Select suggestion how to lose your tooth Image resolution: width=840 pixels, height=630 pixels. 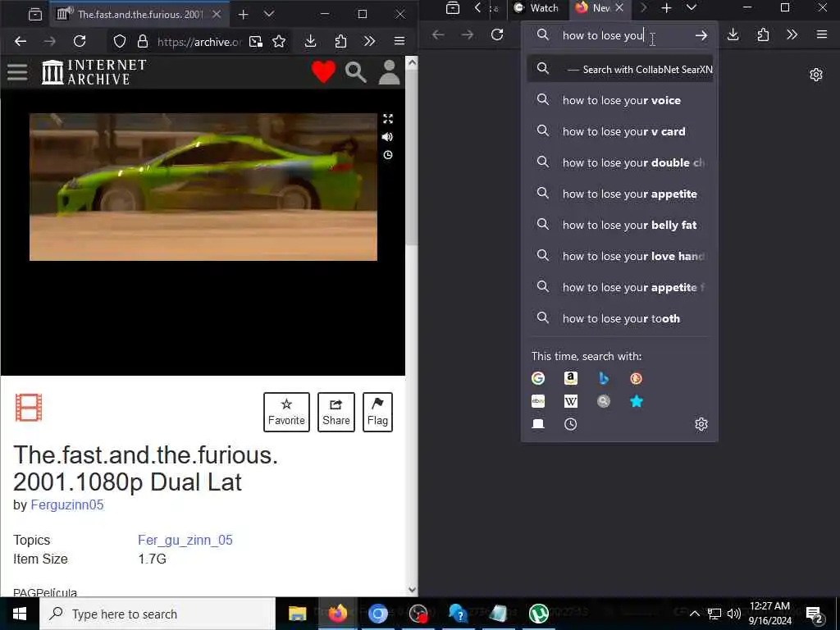click(x=620, y=318)
